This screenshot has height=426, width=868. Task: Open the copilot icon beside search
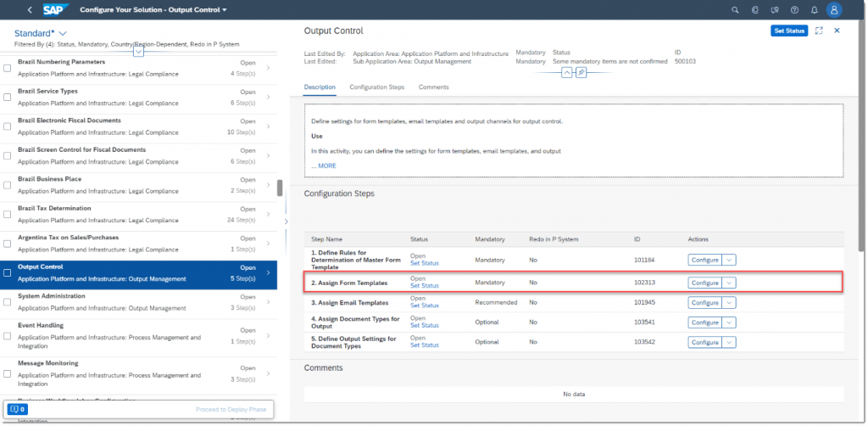(x=755, y=10)
